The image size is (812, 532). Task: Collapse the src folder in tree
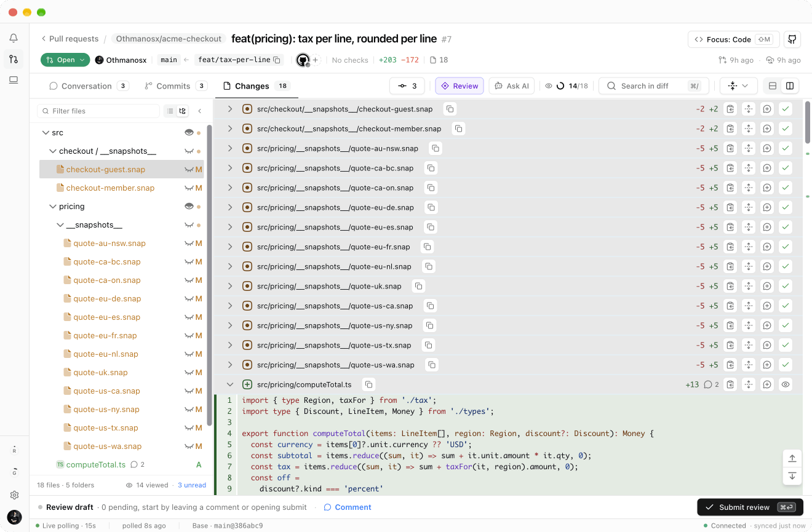click(x=45, y=132)
